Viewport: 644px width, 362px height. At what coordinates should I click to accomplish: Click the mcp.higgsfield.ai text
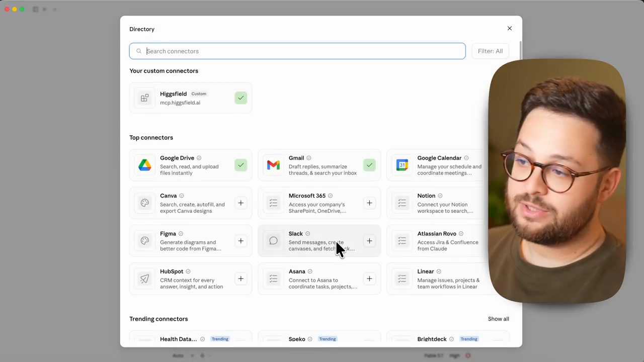point(180,103)
